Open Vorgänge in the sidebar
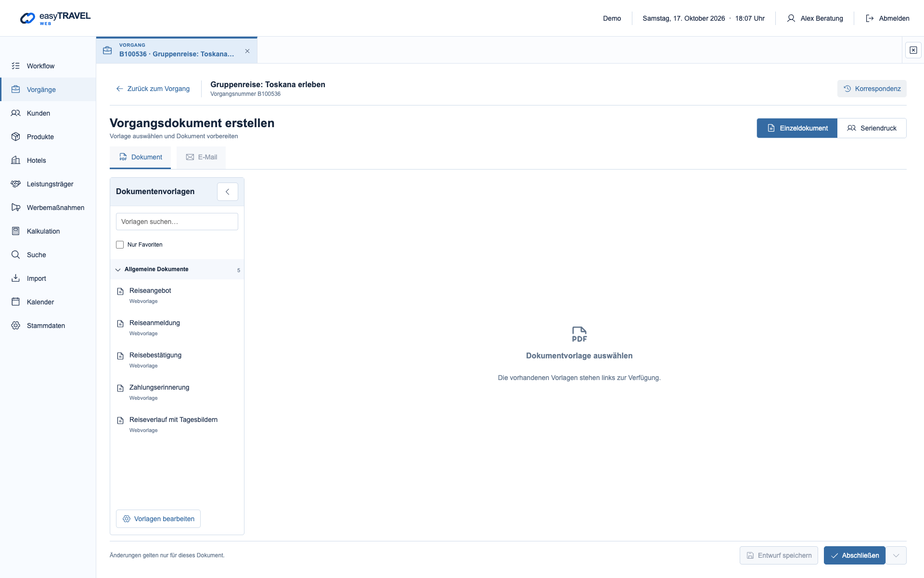 tap(48, 90)
